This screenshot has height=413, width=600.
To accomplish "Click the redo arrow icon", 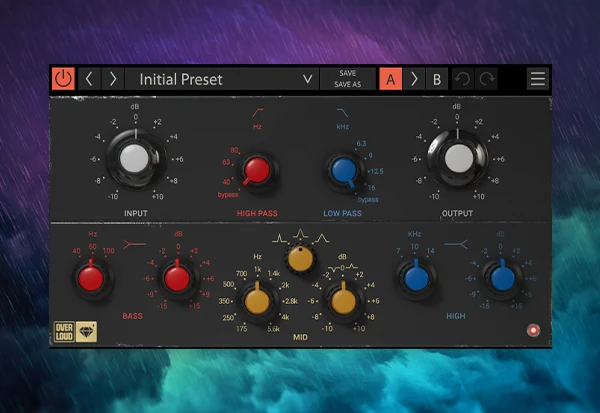I will pos(486,79).
